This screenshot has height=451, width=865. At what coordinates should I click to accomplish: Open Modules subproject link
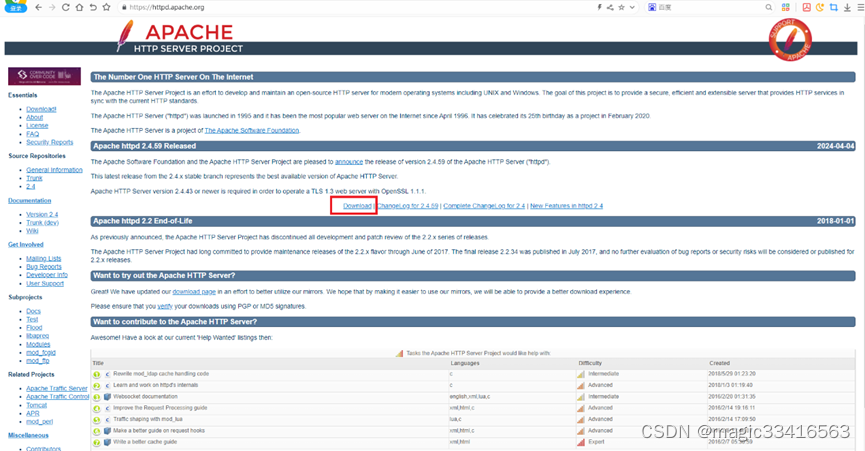38,345
